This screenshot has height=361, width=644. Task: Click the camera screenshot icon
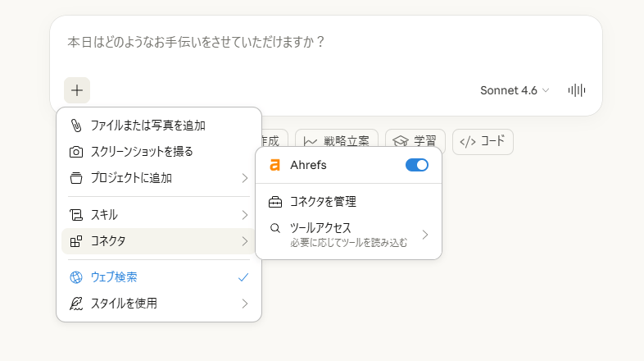tap(76, 152)
